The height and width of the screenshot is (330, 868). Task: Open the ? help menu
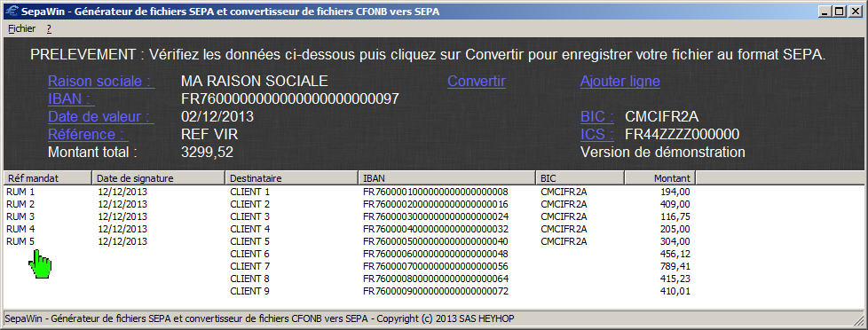click(x=50, y=28)
